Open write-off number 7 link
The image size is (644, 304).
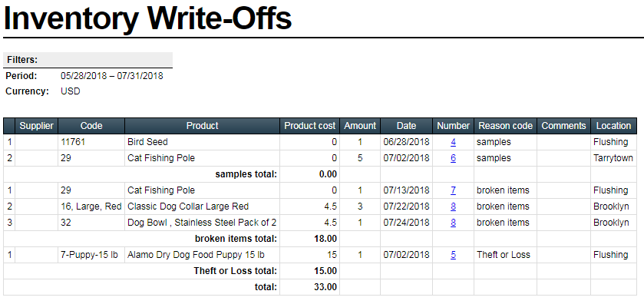[453, 190]
